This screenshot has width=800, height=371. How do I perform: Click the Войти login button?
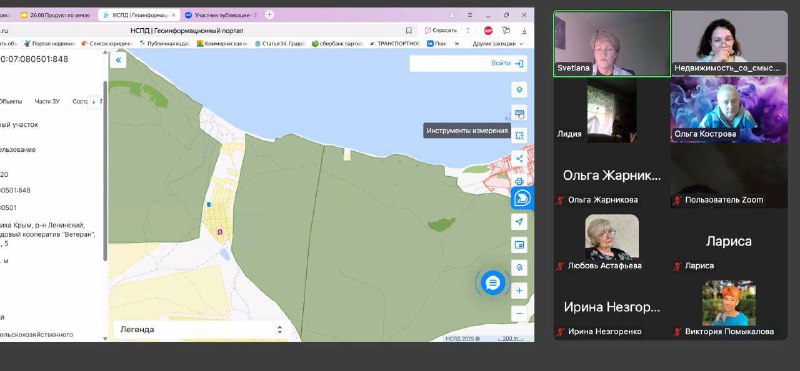tap(508, 63)
